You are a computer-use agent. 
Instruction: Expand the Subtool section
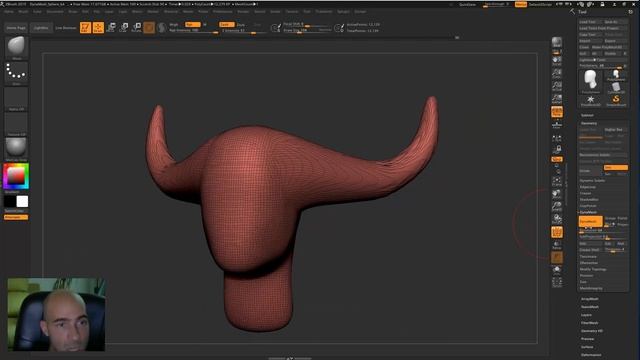[587, 116]
